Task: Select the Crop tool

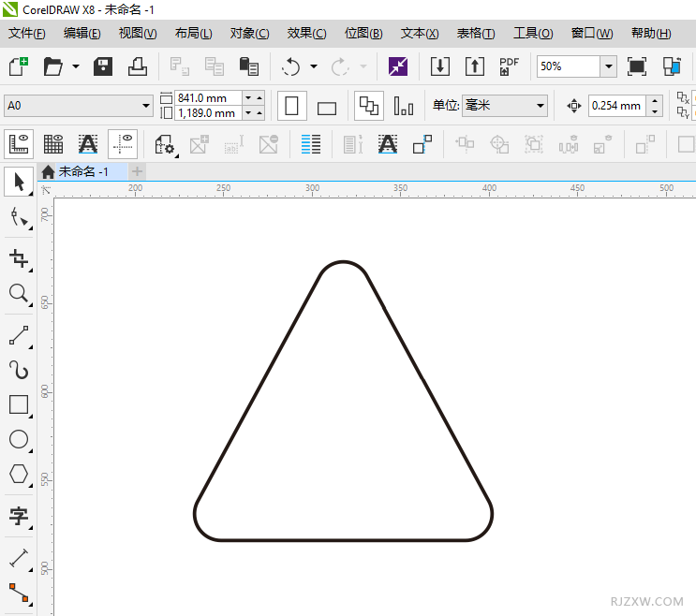Action: coord(19,258)
